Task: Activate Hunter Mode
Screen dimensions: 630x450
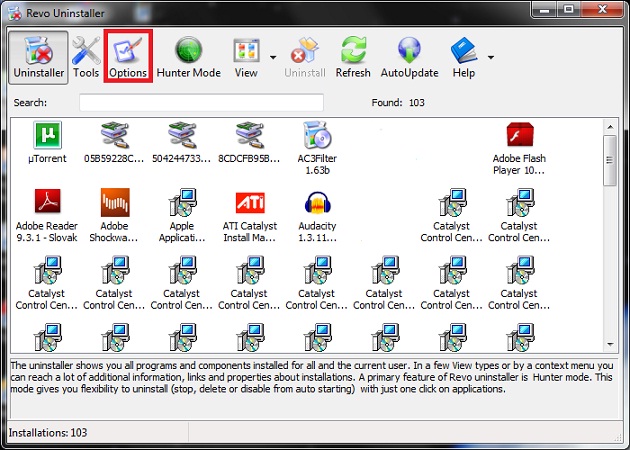Action: tap(188, 57)
